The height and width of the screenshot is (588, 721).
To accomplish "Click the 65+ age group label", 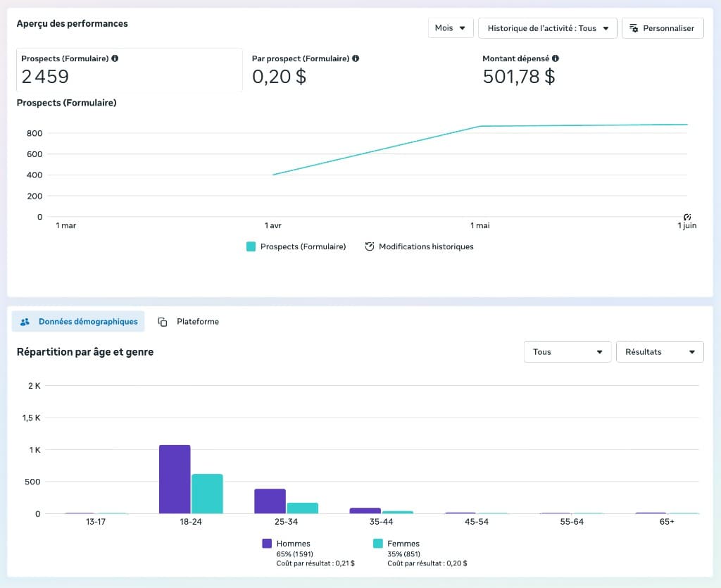I will tap(667, 522).
